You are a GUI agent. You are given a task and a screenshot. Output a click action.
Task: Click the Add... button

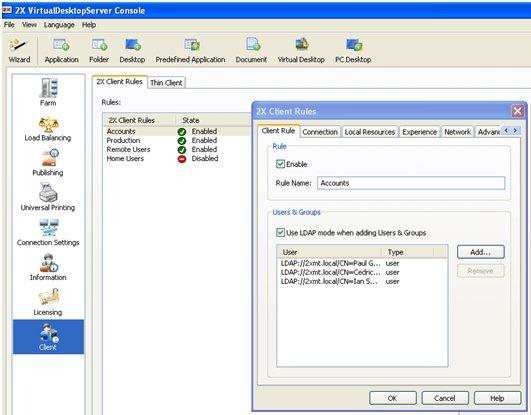click(x=481, y=252)
